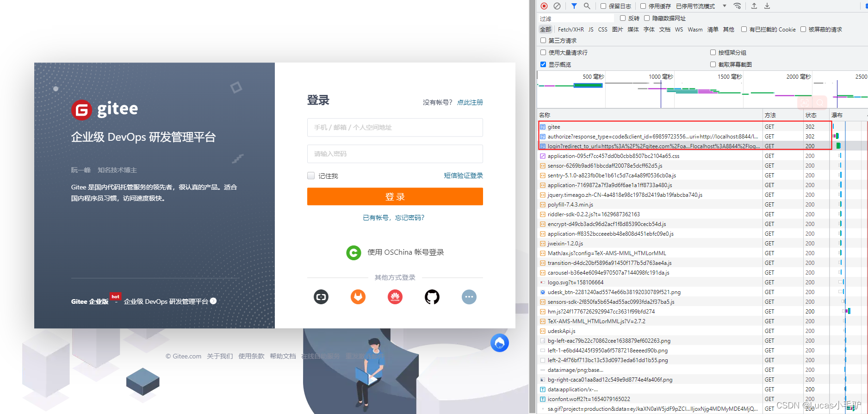Select the udesk_btn png request icon
The width and height of the screenshot is (868, 414).
coord(543,292)
